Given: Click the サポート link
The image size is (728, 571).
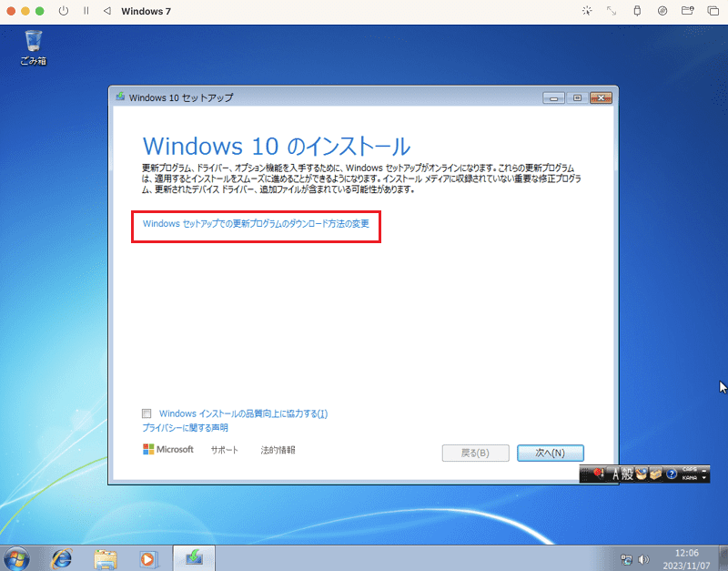Looking at the screenshot, I should (x=224, y=450).
